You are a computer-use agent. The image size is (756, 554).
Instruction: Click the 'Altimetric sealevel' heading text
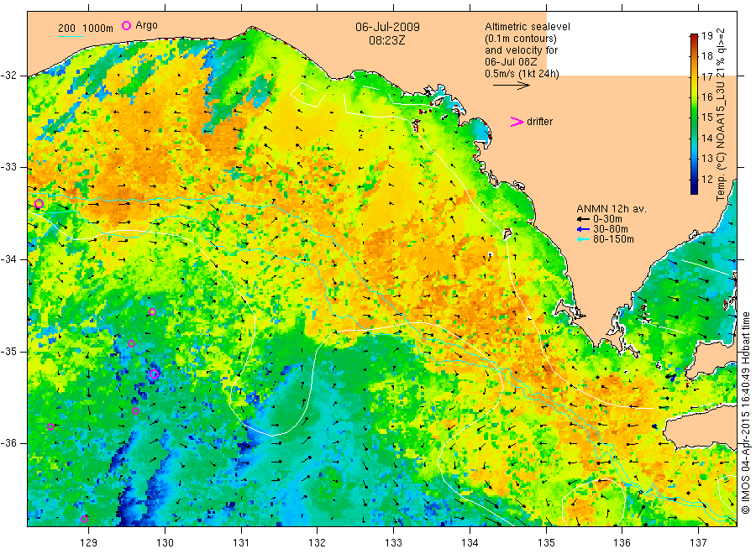pos(528,27)
